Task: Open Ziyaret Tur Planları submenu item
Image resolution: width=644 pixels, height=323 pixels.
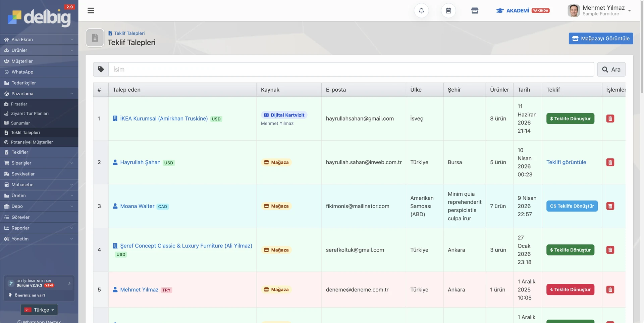Action: click(39, 113)
